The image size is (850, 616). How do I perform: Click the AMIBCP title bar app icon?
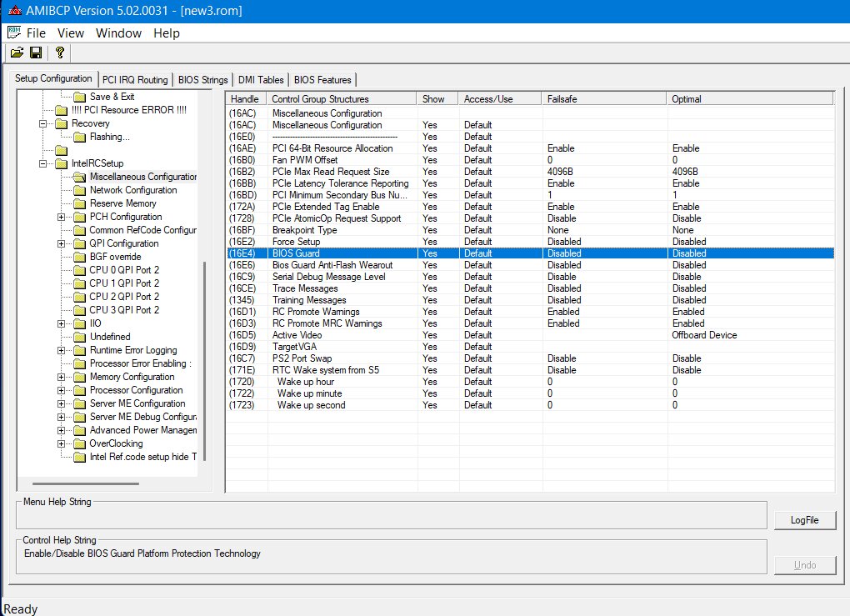[15, 10]
